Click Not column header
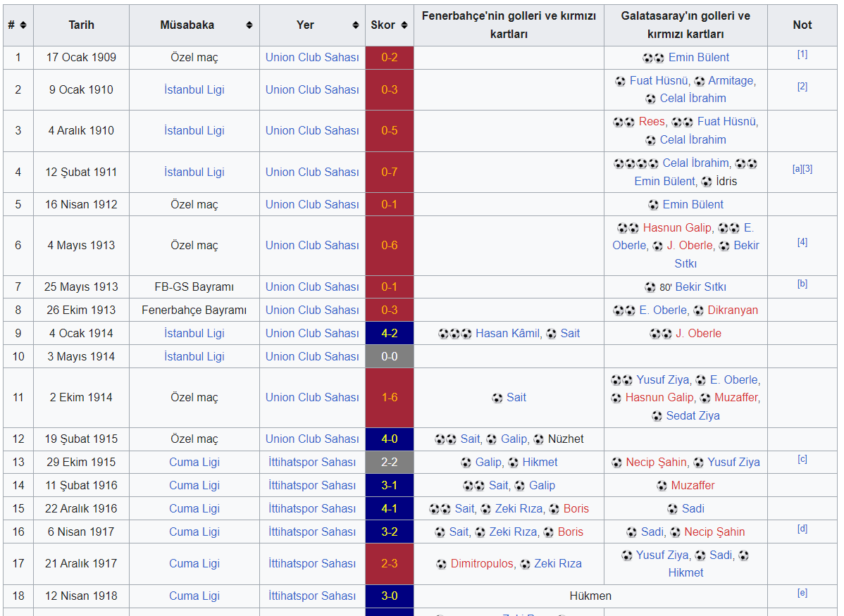The height and width of the screenshot is (616, 844). pyautogui.click(x=802, y=25)
